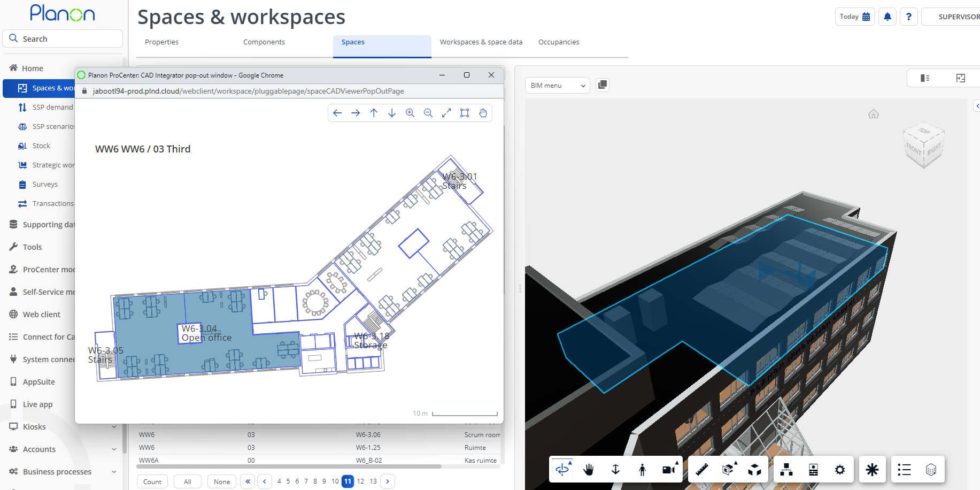Open page 13 in the pagination

[373, 481]
